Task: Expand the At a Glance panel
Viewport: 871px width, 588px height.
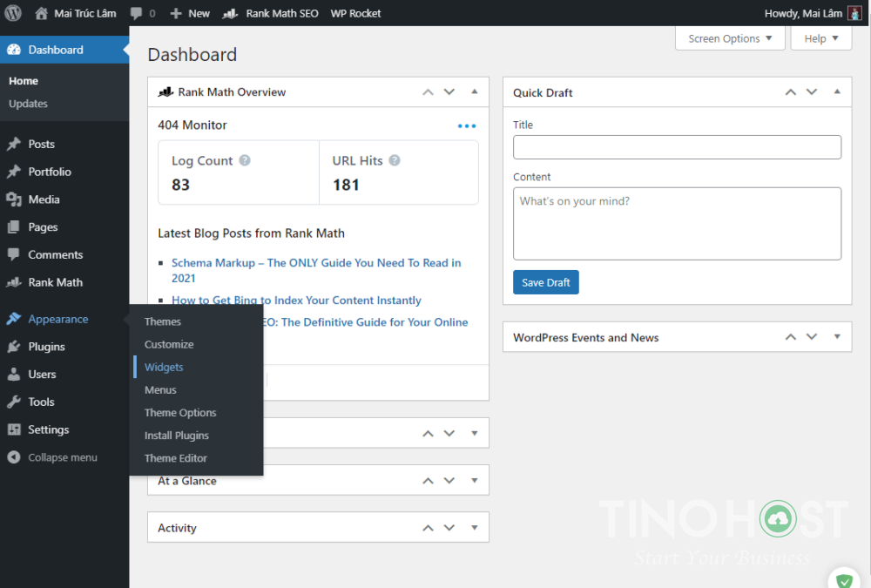Action: tap(475, 481)
